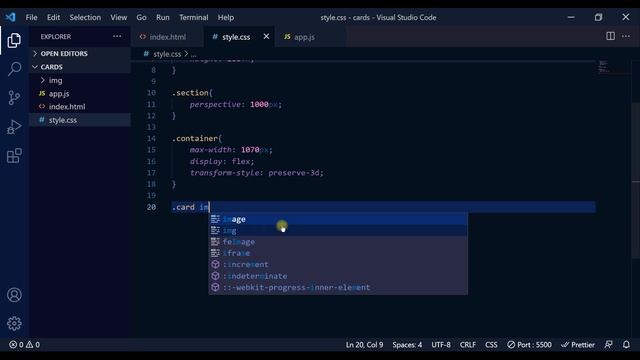This screenshot has height=360, width=640.
Task: Open the Edit menu
Action: (x=53, y=18)
